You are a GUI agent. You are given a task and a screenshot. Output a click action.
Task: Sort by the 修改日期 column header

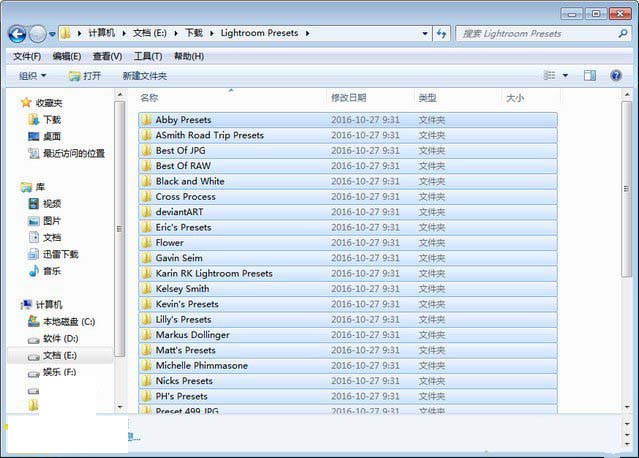(349, 98)
